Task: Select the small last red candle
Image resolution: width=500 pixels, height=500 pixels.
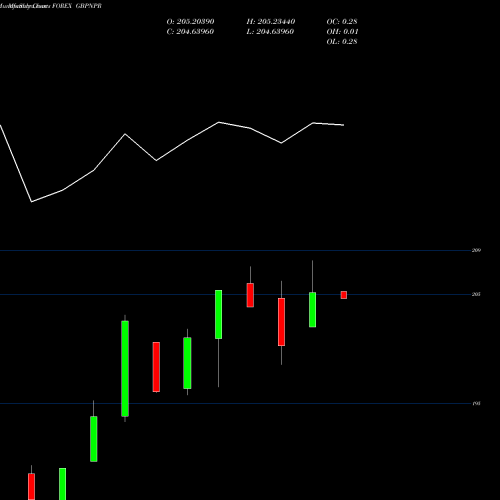Action: click(x=344, y=295)
